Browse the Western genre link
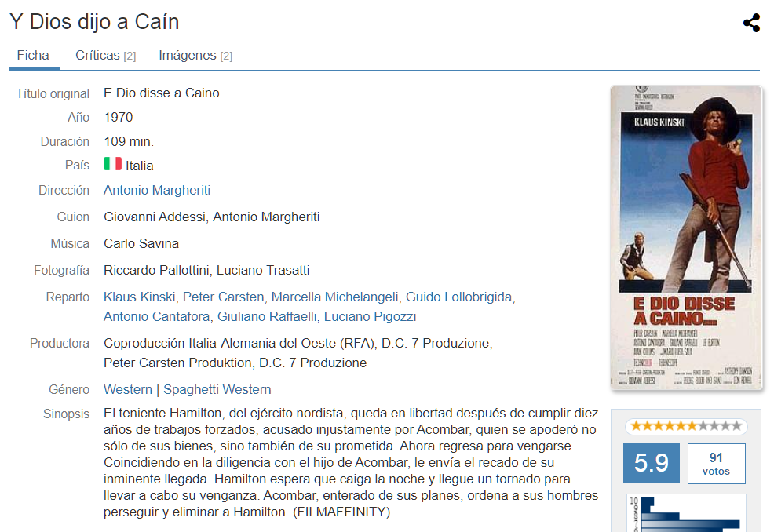The image size is (774, 532). tap(128, 389)
